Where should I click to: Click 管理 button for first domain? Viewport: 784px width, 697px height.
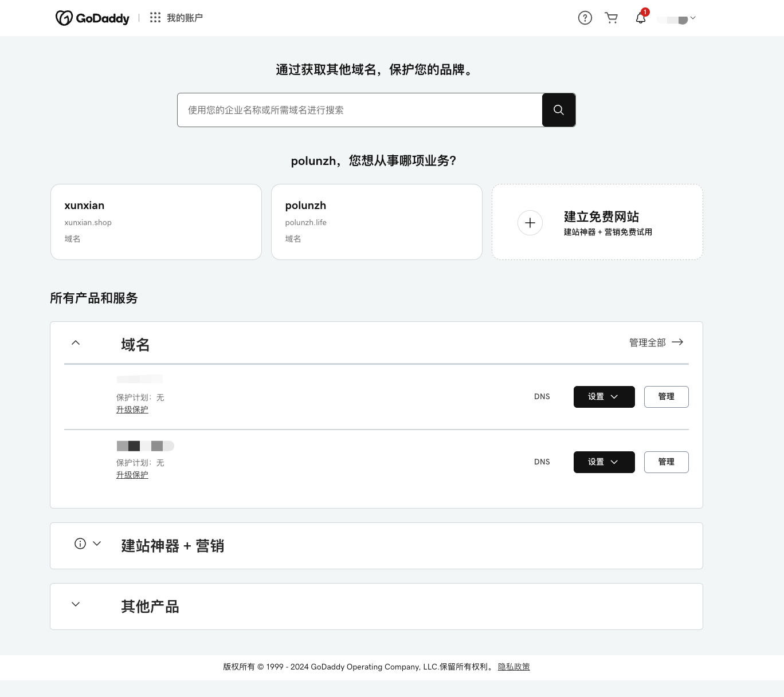[x=666, y=397]
